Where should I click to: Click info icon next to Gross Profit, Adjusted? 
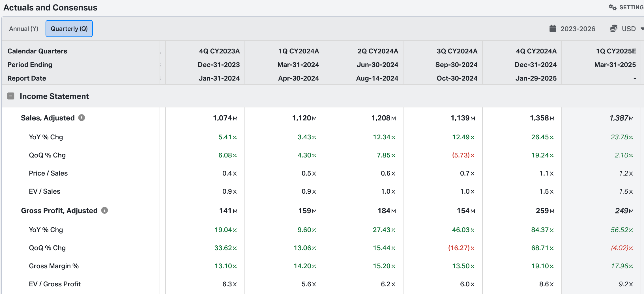[x=104, y=210]
